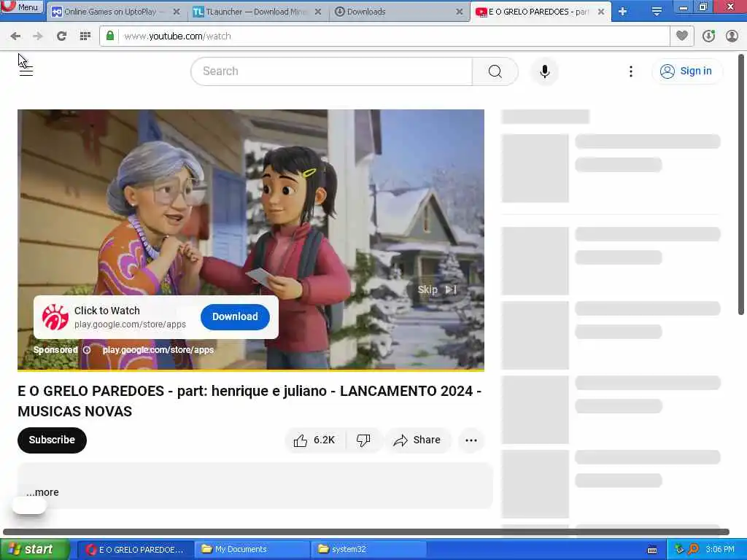Open YouTube hamburger guide menu

coord(26,71)
